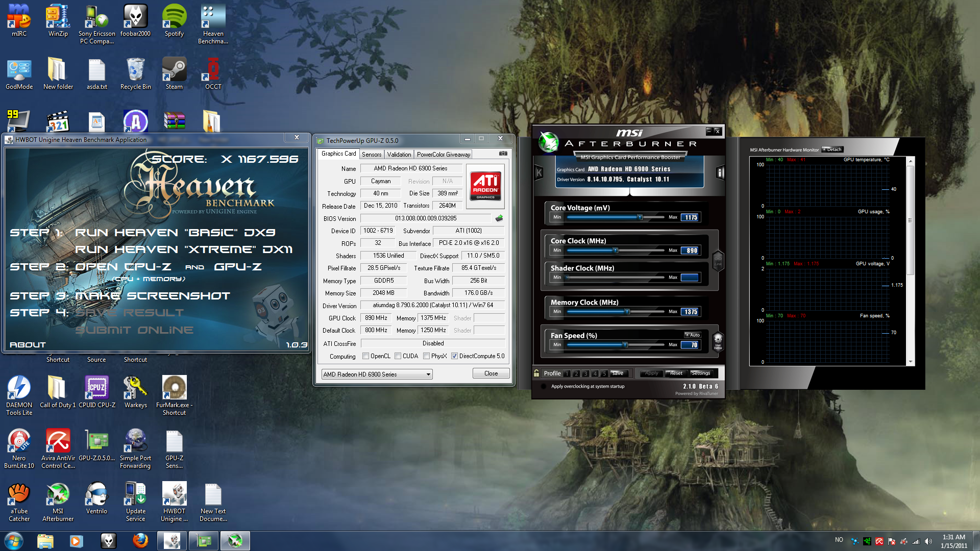Toggle the fan speed Auto button
The image size is (980, 551).
click(693, 335)
